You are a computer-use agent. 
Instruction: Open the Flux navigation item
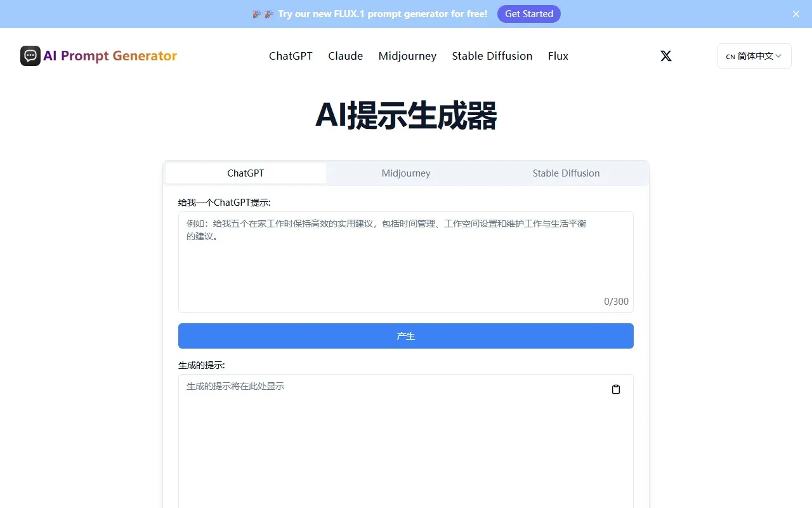tap(558, 56)
